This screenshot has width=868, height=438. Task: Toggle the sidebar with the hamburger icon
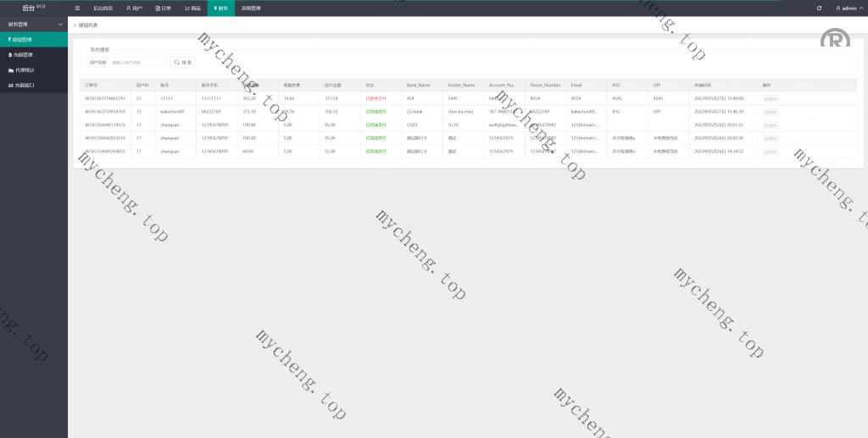tap(77, 8)
